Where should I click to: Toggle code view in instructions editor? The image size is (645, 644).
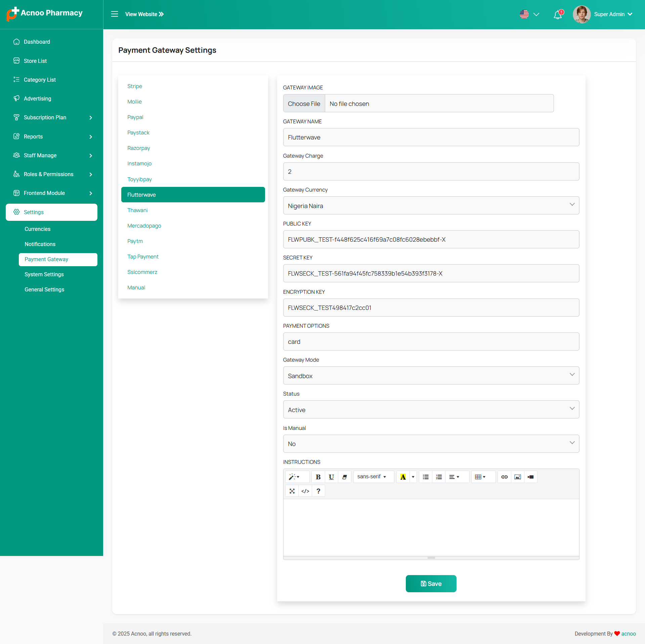305,491
